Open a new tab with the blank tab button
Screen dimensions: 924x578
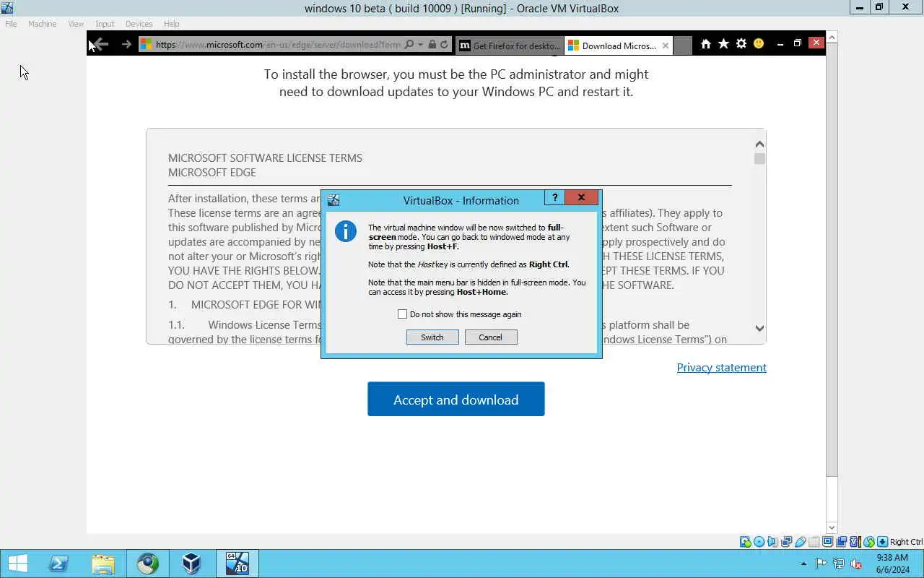coord(683,46)
